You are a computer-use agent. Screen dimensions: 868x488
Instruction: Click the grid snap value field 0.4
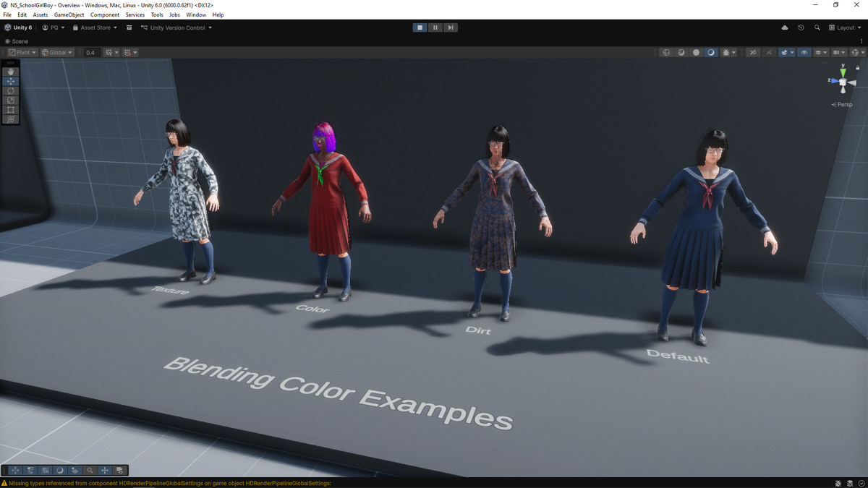coord(90,53)
